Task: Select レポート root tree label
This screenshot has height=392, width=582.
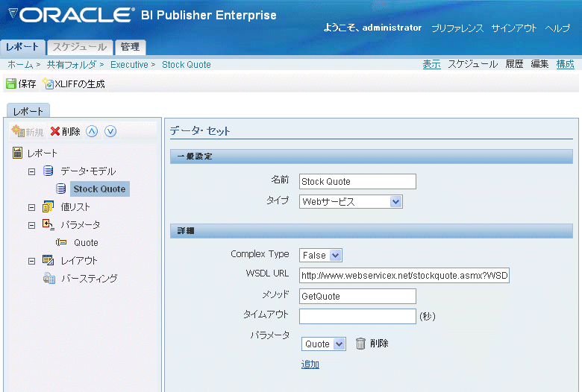Action: 42,153
